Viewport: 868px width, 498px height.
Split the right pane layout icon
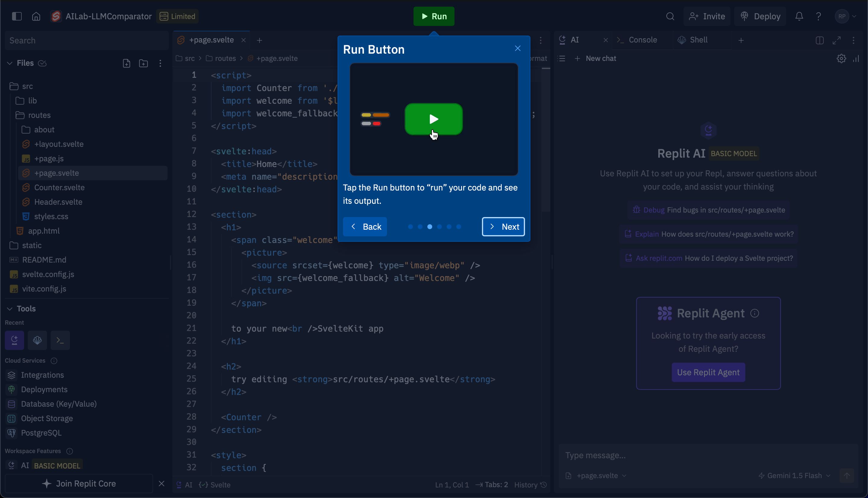[x=819, y=40]
